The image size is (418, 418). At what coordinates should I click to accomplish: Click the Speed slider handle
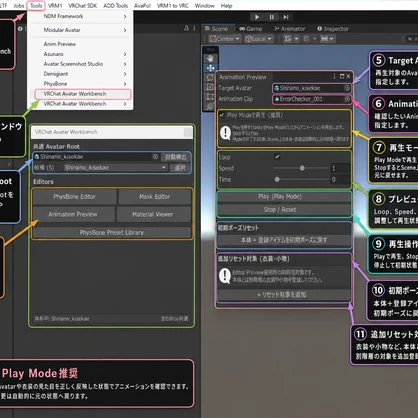click(302, 168)
